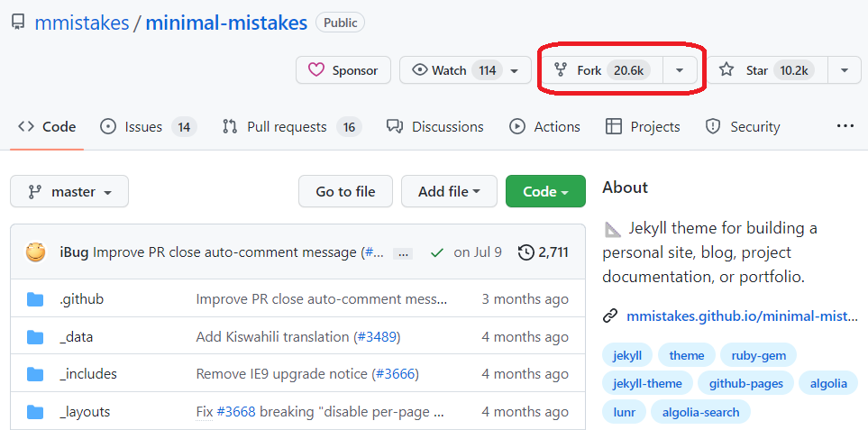Image resolution: width=868 pixels, height=430 pixels.
Task: Open Remove IE9 upgrade notice commit message
Action: 282,374
